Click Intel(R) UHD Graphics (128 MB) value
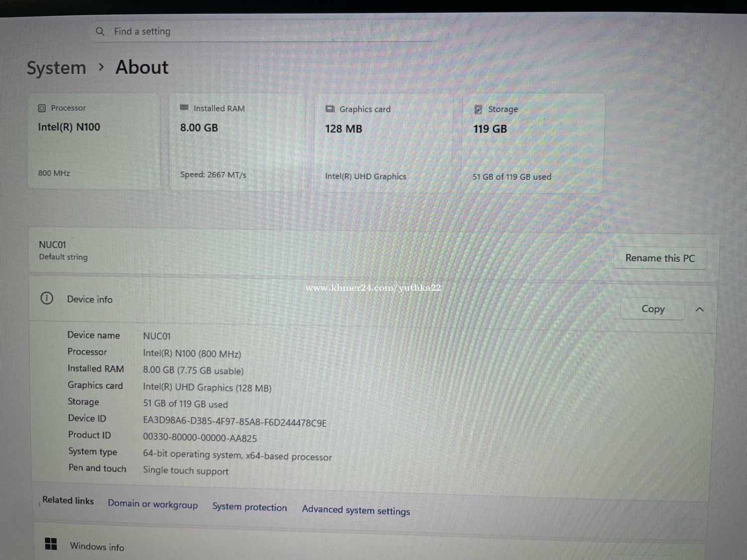 click(x=207, y=387)
